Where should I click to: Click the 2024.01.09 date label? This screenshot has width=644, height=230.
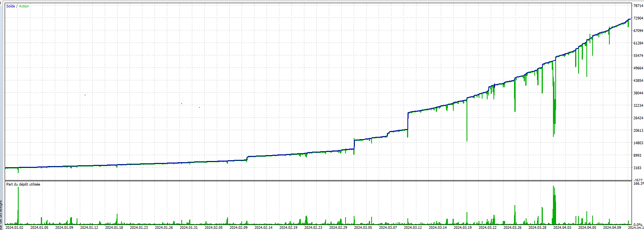point(64,228)
